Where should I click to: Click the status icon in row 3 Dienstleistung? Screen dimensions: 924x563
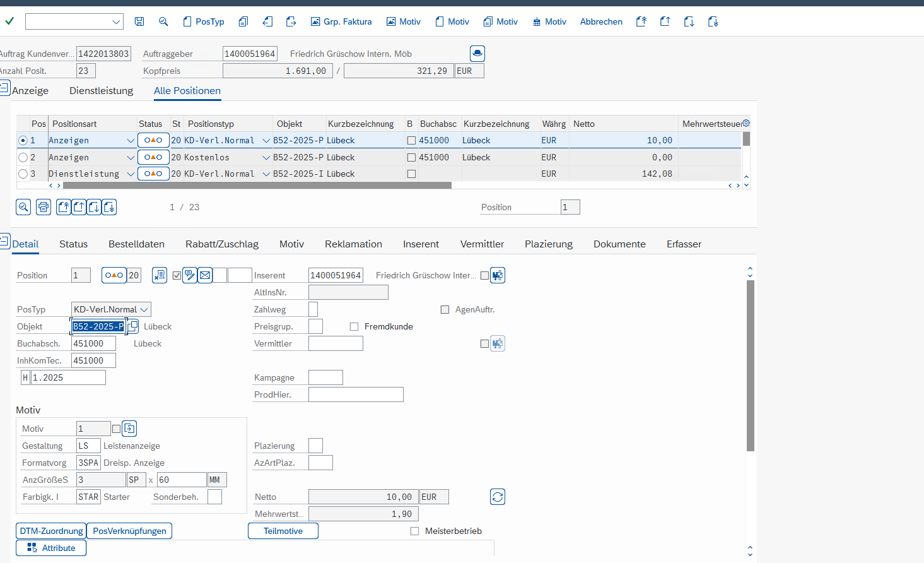(x=153, y=174)
